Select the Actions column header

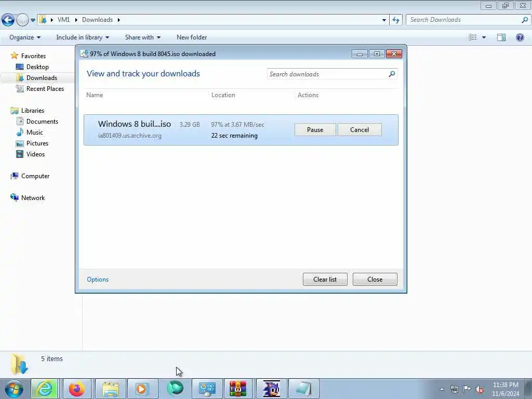point(308,95)
